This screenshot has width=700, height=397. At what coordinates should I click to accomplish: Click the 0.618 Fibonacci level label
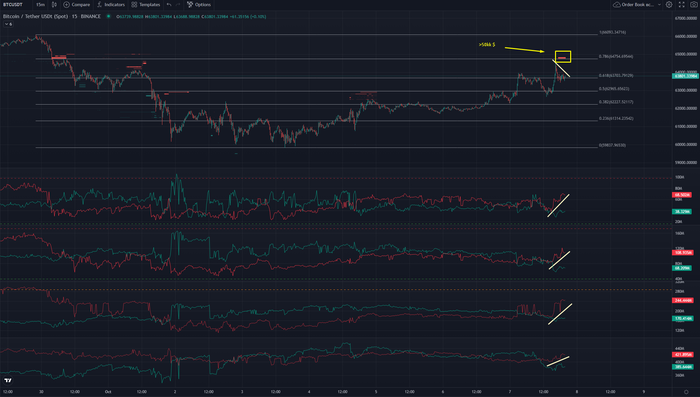pyautogui.click(x=616, y=75)
